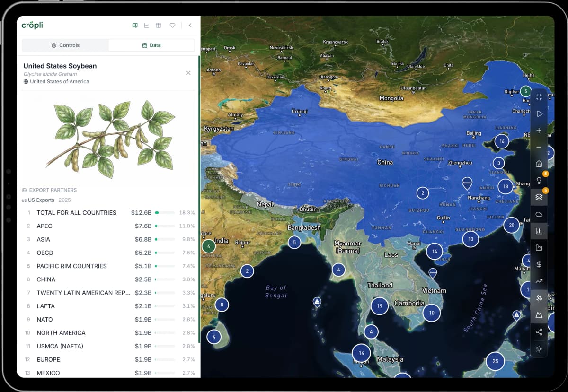Viewport: 568px width, 392px height.
Task: Select the USMCA (NAFTA) row
Action: click(109, 346)
